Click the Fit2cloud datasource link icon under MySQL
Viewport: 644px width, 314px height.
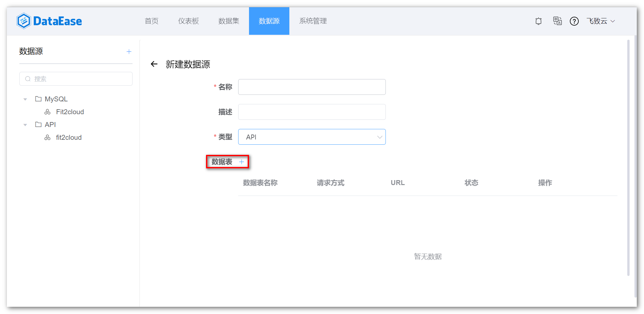click(48, 112)
